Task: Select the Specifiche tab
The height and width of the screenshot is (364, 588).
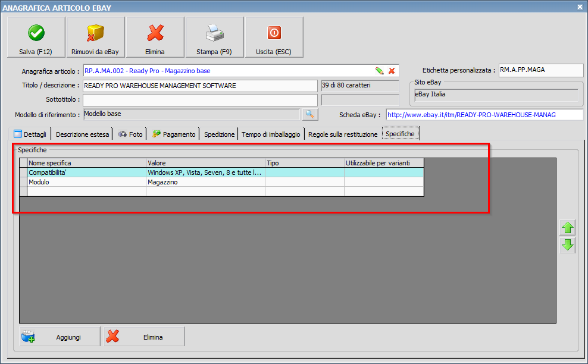Action: (400, 133)
